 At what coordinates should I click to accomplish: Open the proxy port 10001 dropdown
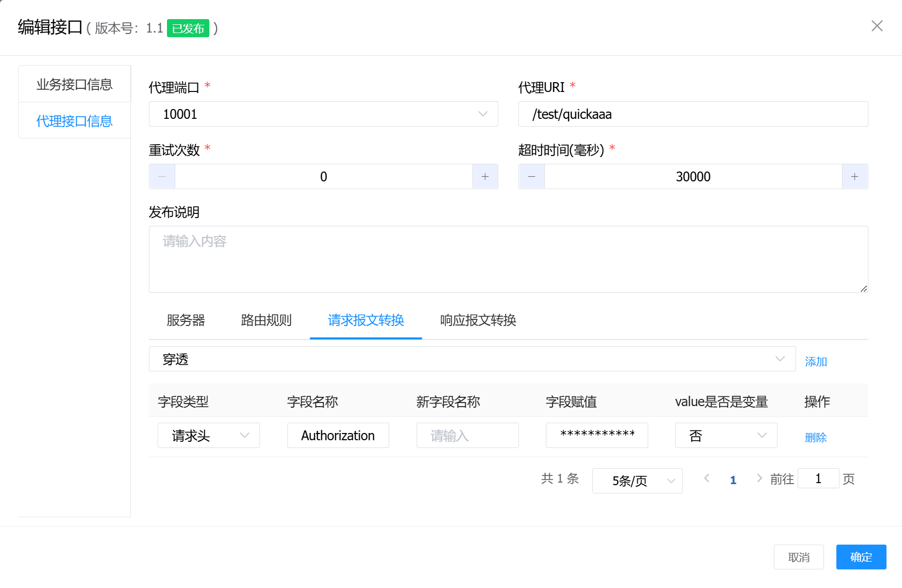click(x=323, y=114)
